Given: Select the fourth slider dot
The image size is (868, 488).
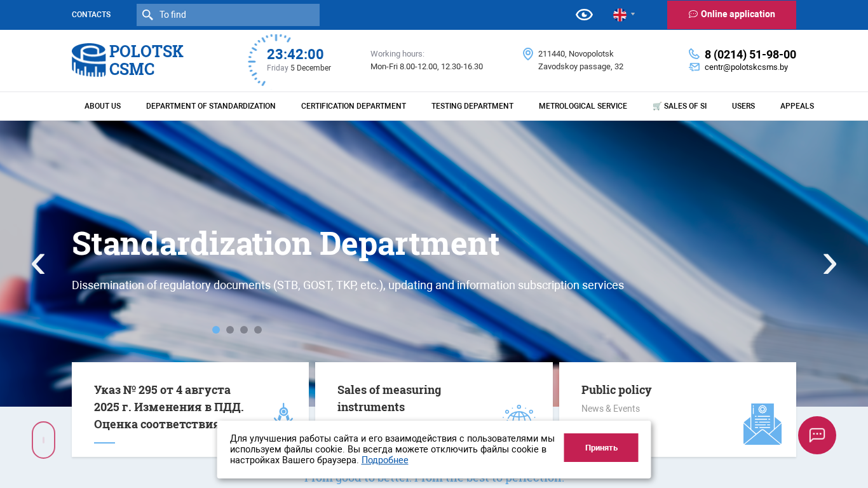Looking at the screenshot, I should tap(258, 330).
